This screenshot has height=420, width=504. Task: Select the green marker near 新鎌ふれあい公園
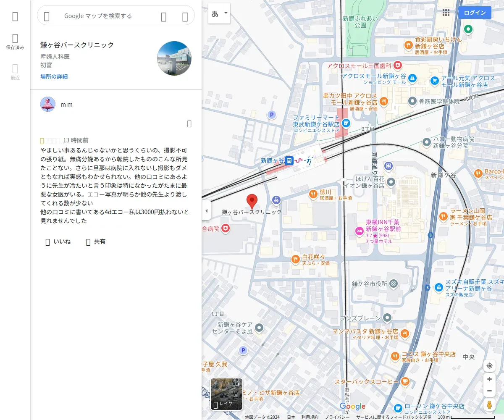[468, 29]
